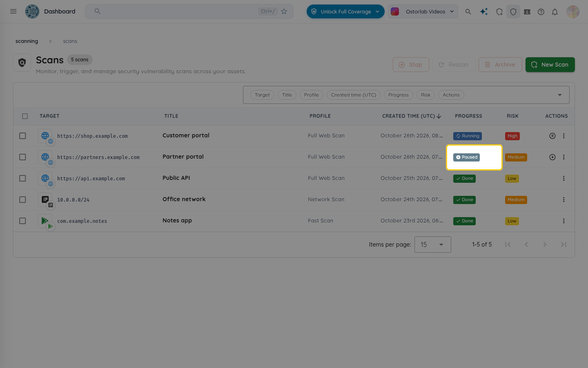
Task: Open the items per page selector
Action: (x=432, y=245)
